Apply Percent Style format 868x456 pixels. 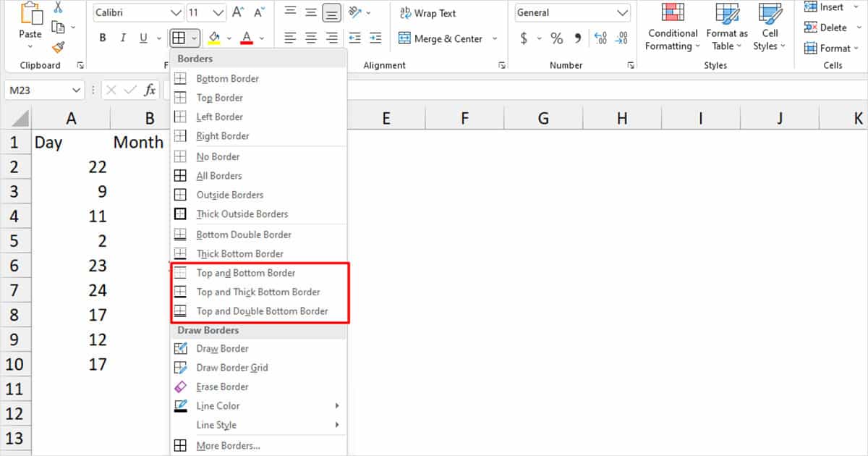pos(556,38)
